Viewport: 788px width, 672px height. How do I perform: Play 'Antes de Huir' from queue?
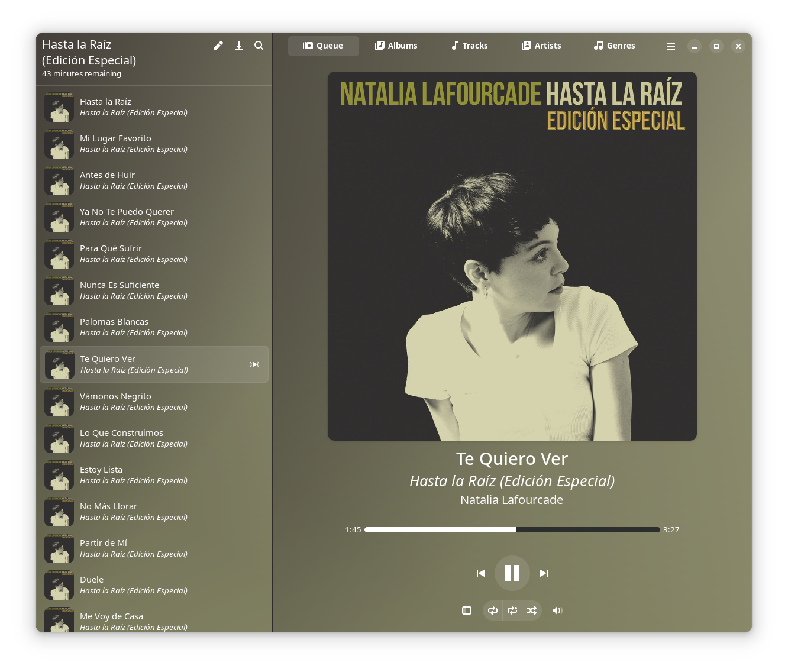pyautogui.click(x=154, y=180)
